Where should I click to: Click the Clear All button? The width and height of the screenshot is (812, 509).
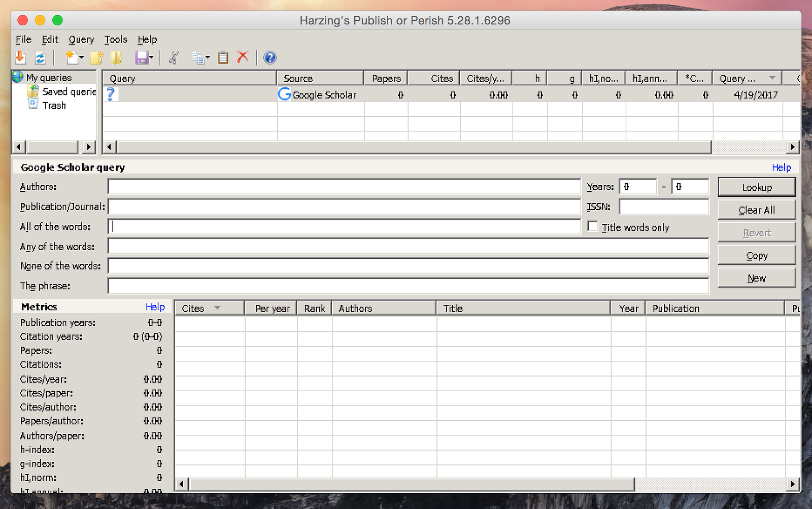pos(757,210)
